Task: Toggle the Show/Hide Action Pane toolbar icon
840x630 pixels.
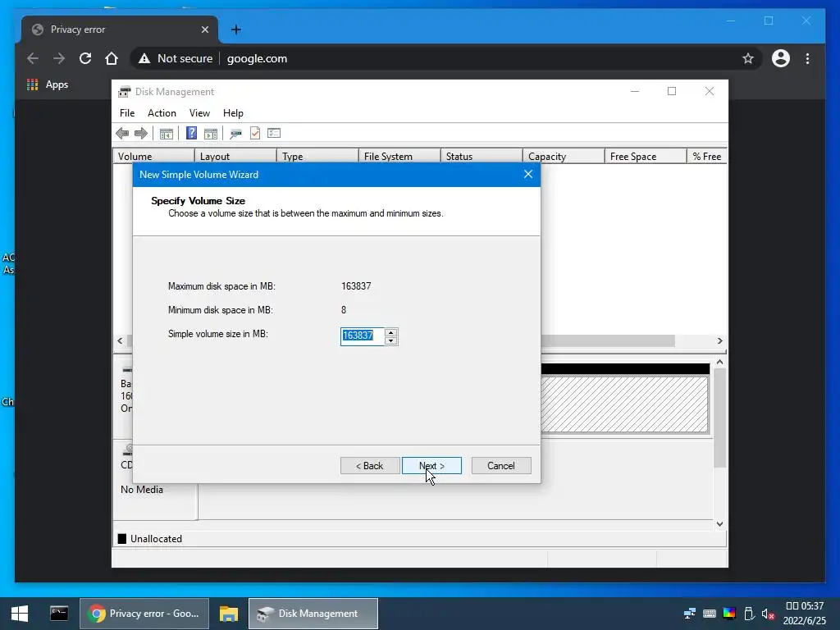Action: [211, 134]
